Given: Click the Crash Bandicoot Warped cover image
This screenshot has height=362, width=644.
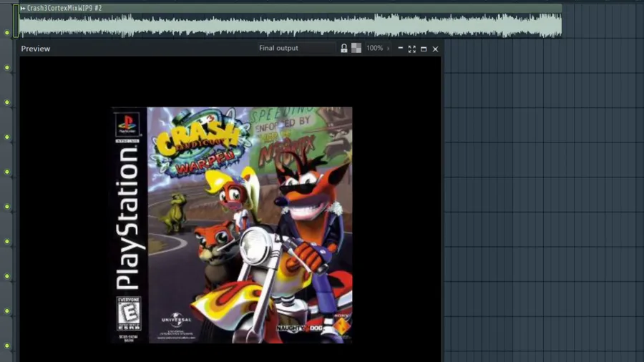Looking at the screenshot, I should click(x=232, y=225).
